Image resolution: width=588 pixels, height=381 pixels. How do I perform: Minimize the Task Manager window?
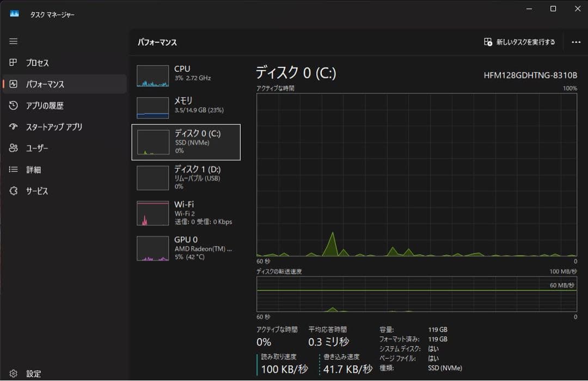pyautogui.click(x=529, y=9)
